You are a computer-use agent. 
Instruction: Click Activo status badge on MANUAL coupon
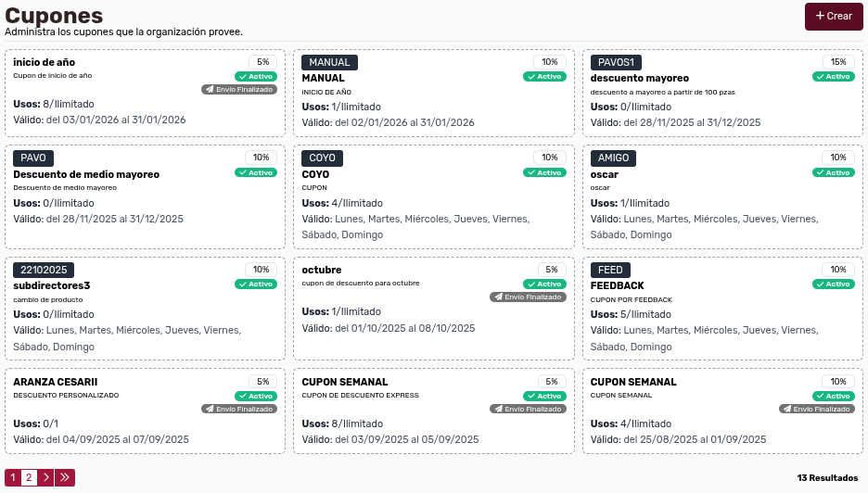544,76
